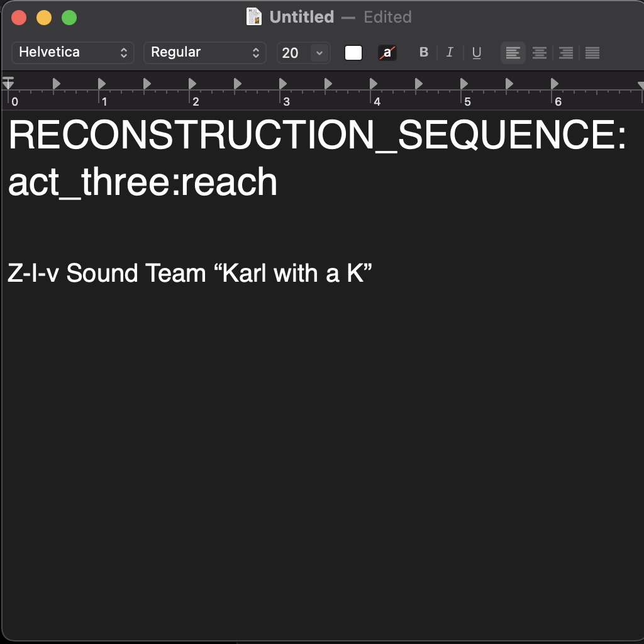Select the first-line indent marker at ruler 0
The height and width of the screenshot is (644, 644).
pos(8,78)
